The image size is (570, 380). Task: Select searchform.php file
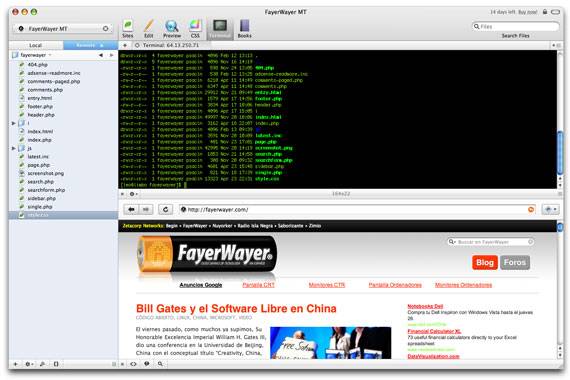coord(46,190)
